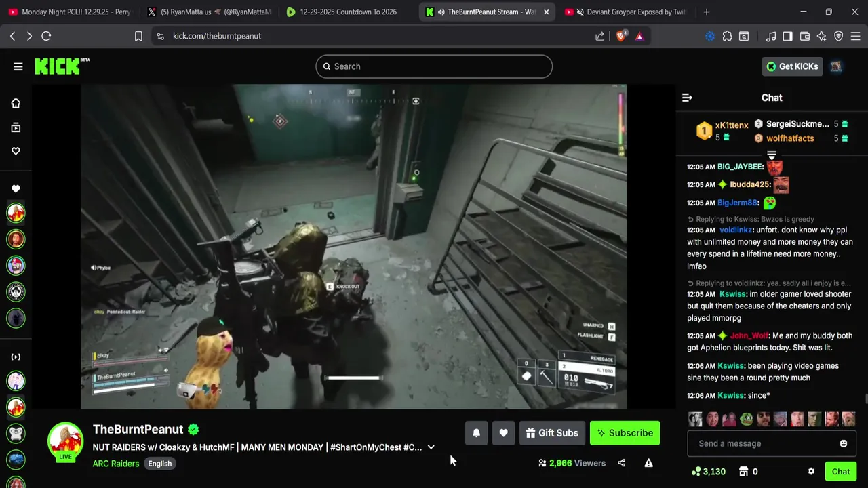The height and width of the screenshot is (488, 868).
Task: Click the chat scrollbar
Action: click(865, 400)
